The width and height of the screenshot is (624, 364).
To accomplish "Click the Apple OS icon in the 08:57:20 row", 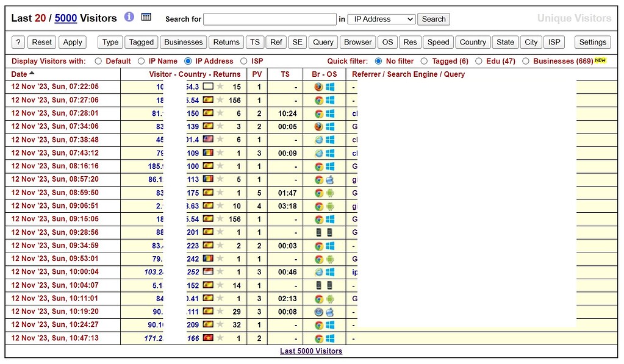I will (329, 180).
